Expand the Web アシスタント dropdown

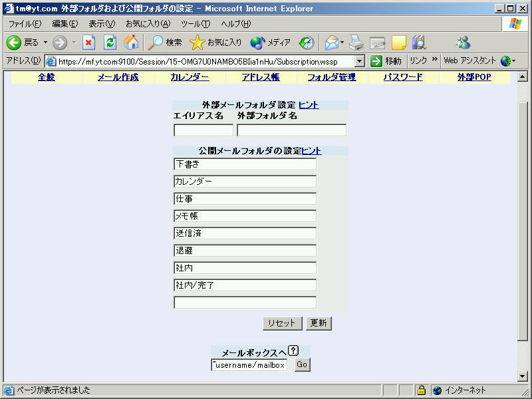[513, 61]
